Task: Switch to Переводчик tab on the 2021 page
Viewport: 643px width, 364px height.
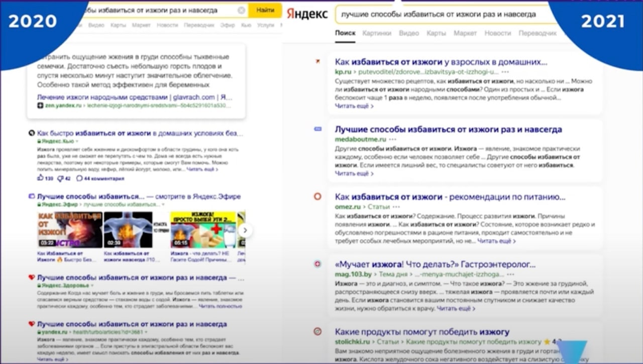Action: (x=538, y=33)
